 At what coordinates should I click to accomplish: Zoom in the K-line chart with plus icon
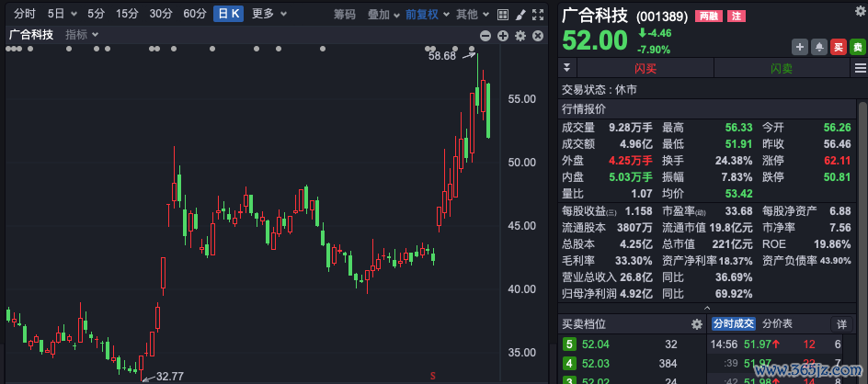(503, 36)
